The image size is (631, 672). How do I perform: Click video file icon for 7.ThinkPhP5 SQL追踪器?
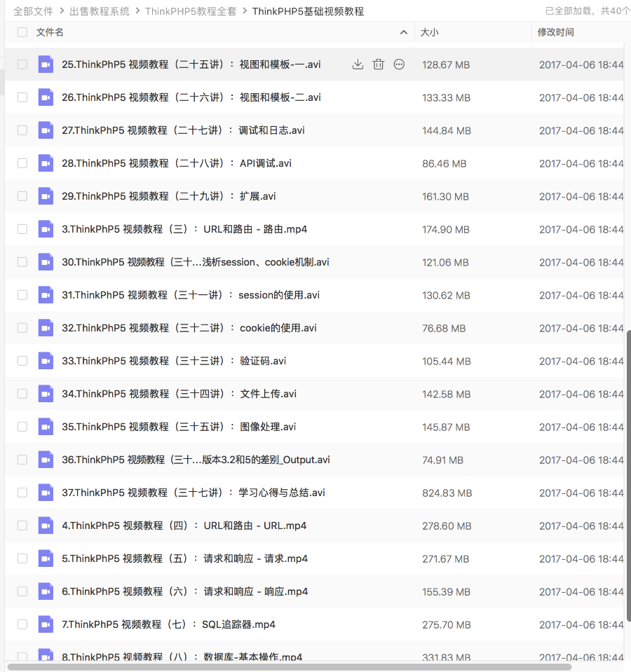click(x=46, y=624)
